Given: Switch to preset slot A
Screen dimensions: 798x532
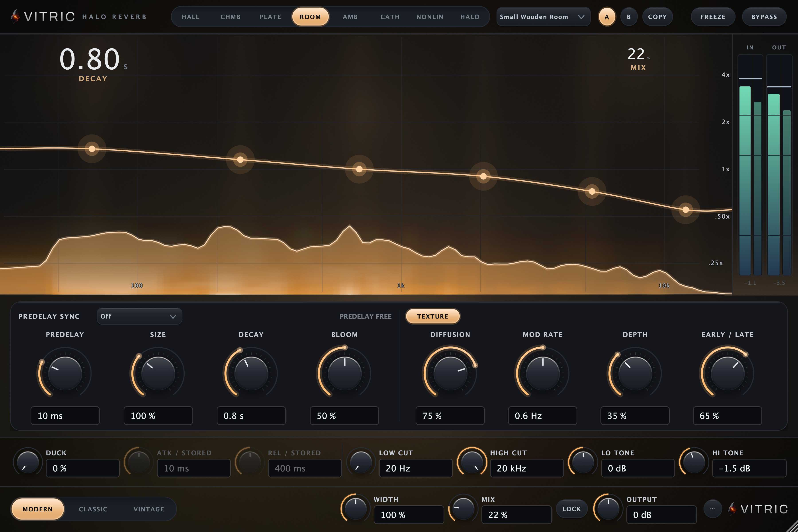Looking at the screenshot, I should 607,17.
